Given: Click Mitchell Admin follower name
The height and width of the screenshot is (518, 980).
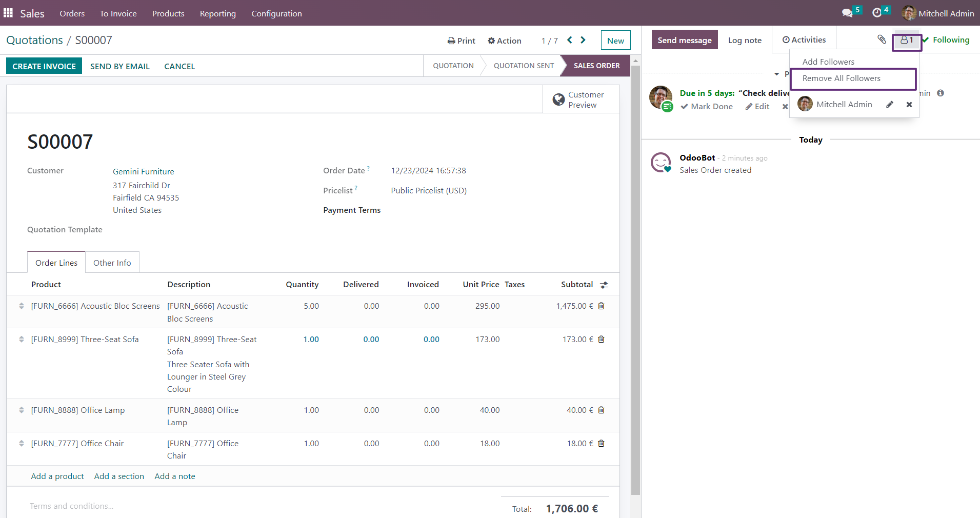Looking at the screenshot, I should click(x=844, y=104).
